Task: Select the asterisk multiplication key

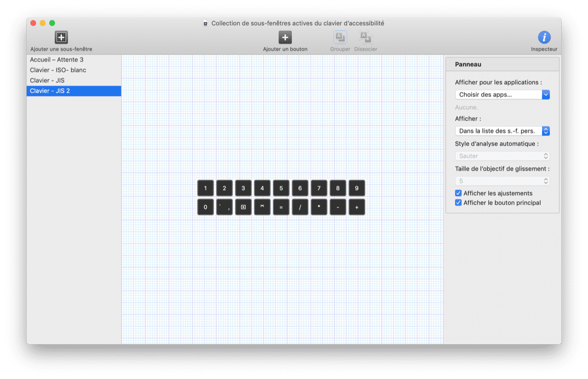Action: pos(319,207)
